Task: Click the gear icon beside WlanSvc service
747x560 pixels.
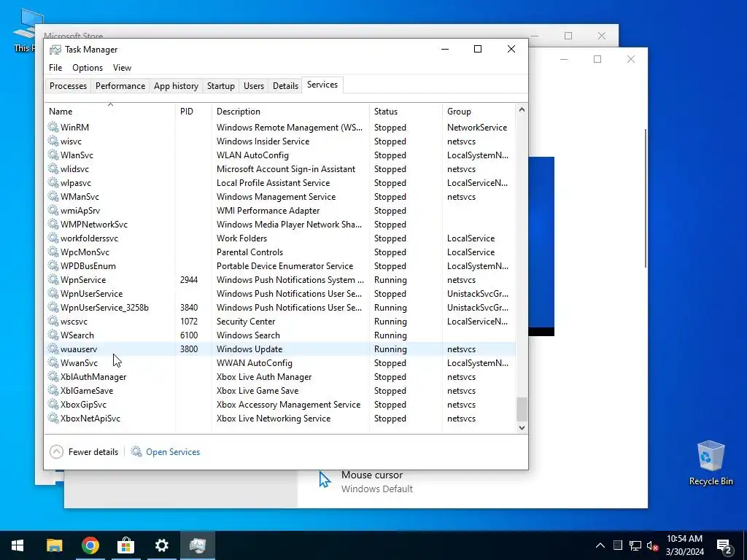Action: (x=53, y=155)
